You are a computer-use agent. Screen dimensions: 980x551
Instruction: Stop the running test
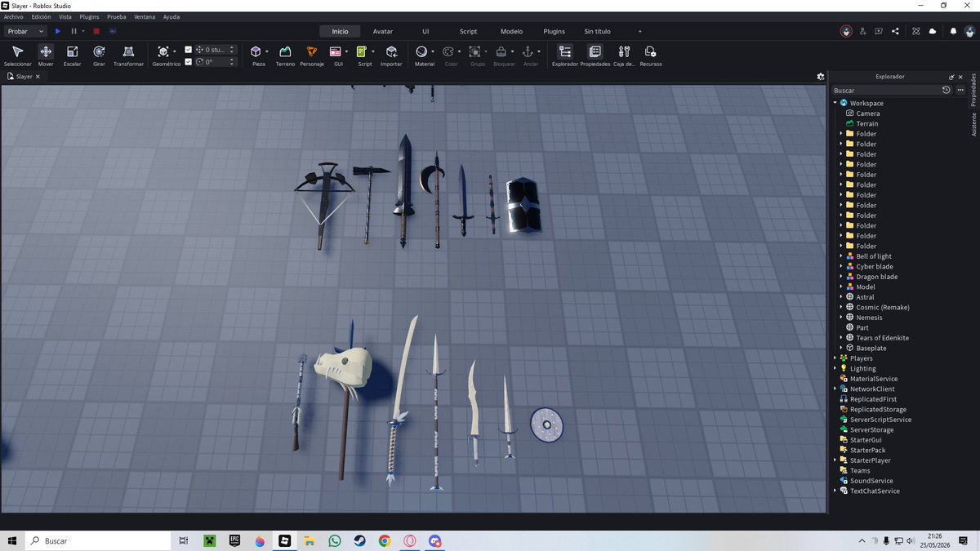coord(96,31)
